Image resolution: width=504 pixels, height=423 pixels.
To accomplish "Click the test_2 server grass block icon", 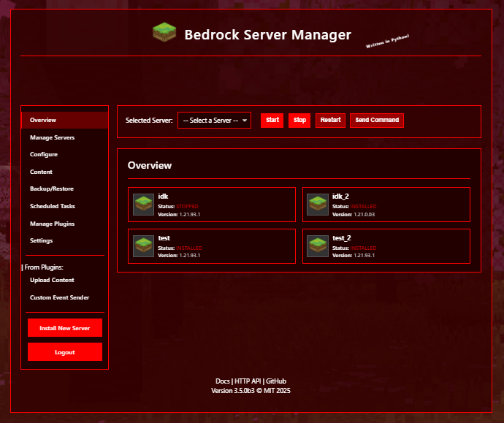I will 318,246.
